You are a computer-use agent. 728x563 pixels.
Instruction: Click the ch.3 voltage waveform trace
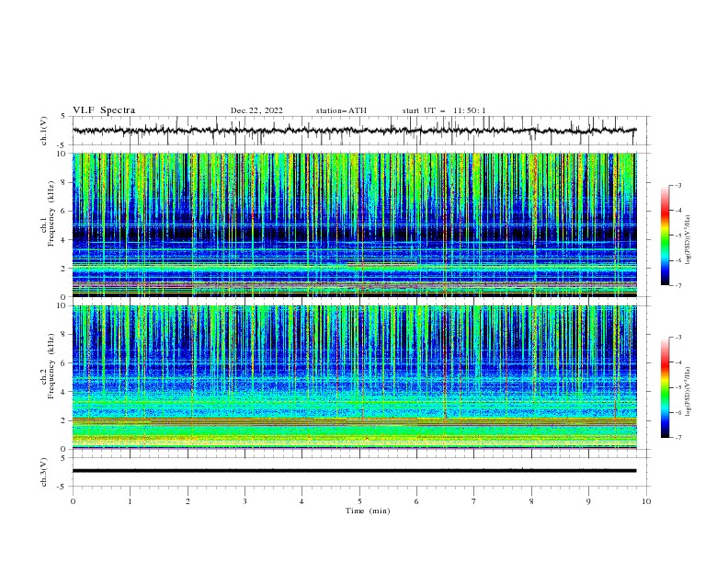coord(354,471)
